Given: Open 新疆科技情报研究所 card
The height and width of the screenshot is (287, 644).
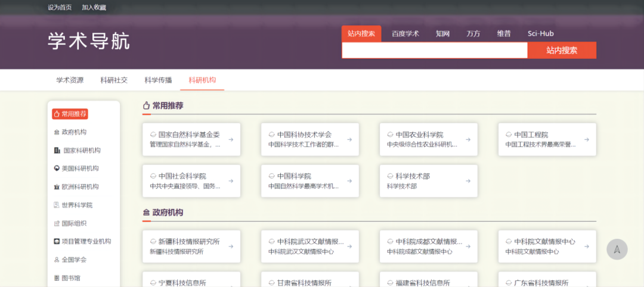Looking at the screenshot, I should [x=191, y=247].
